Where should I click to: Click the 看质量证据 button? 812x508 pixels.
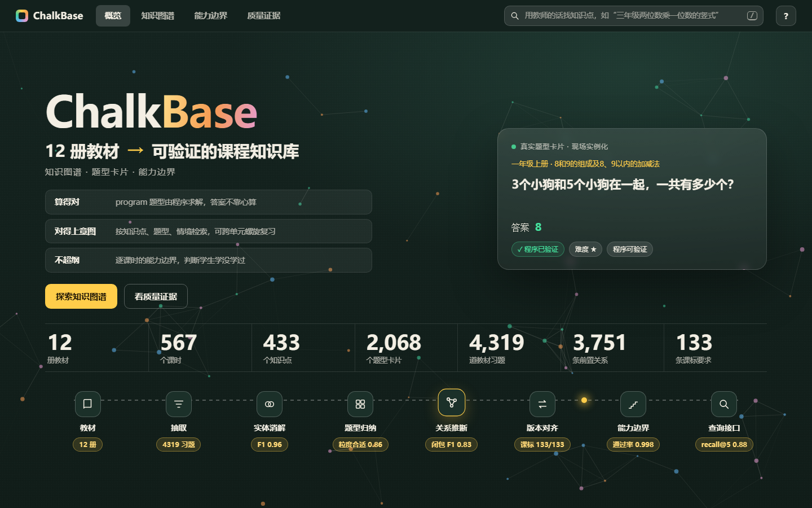pos(156,296)
